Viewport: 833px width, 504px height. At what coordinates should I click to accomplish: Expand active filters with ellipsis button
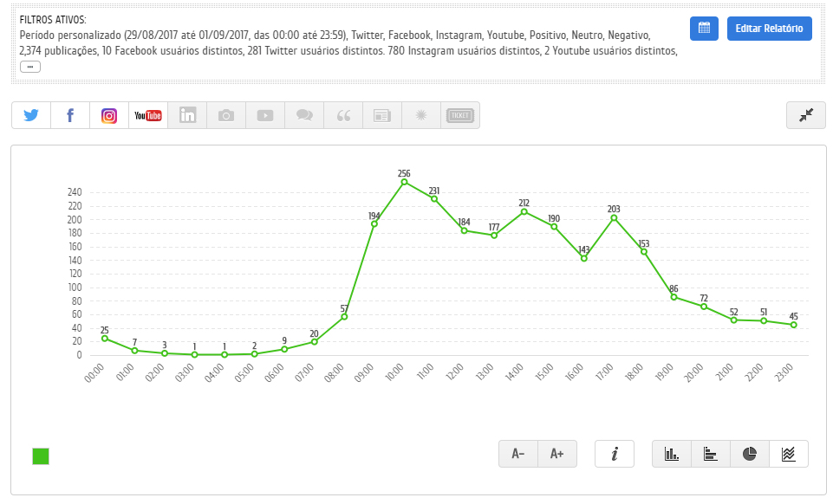click(x=30, y=67)
